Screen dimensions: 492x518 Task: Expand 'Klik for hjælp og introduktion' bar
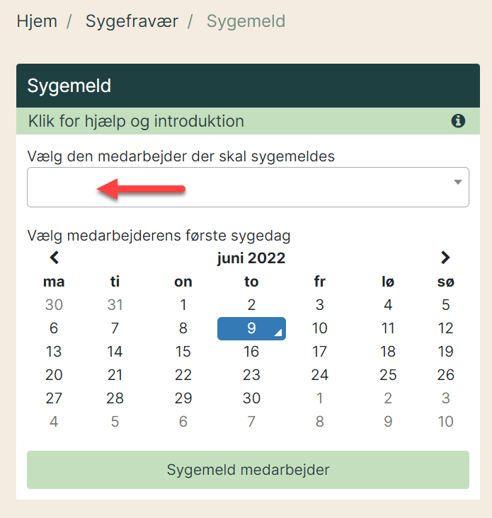click(x=248, y=121)
